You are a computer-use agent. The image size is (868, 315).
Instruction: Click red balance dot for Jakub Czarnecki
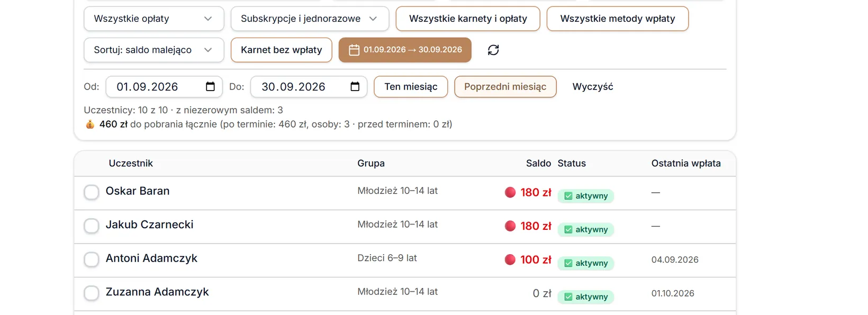coord(510,226)
